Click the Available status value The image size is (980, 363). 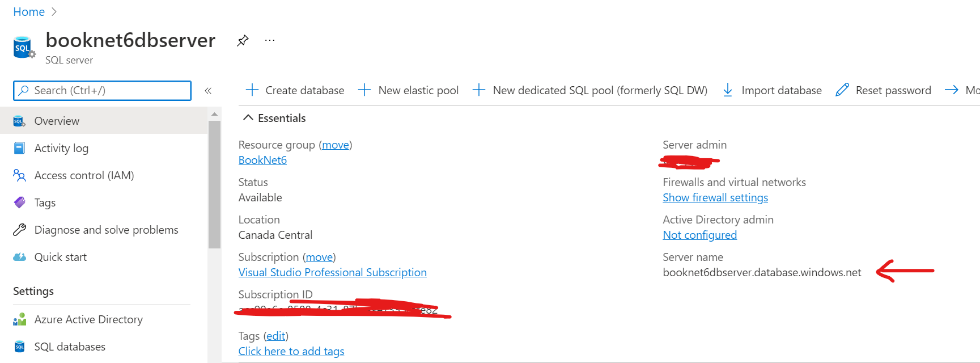click(x=260, y=197)
